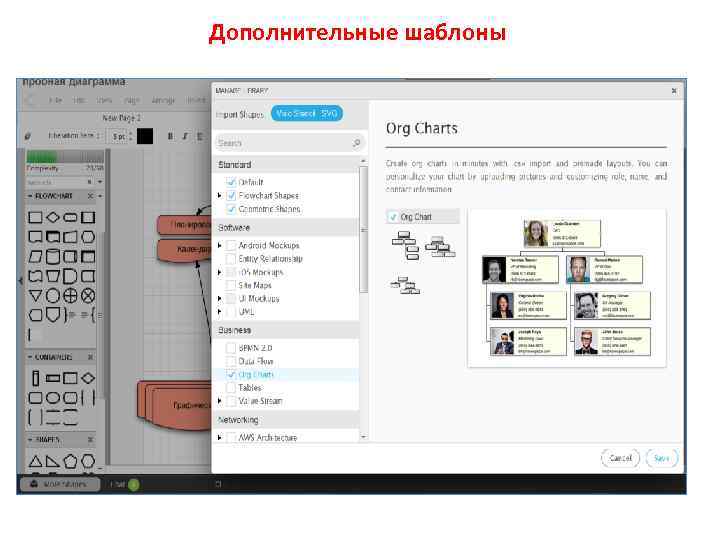Open the Edit menu
720x540 pixels.
79,100
